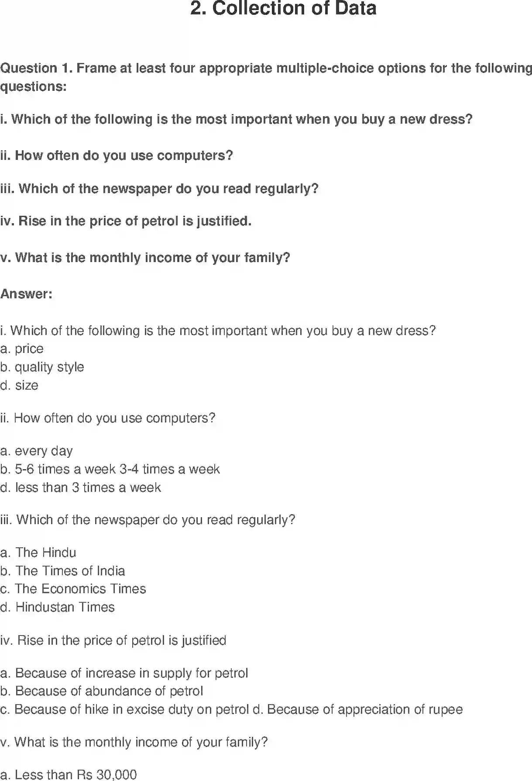The width and height of the screenshot is (532, 781).
Task: Click the bold newspaper question line
Action: (x=159, y=189)
